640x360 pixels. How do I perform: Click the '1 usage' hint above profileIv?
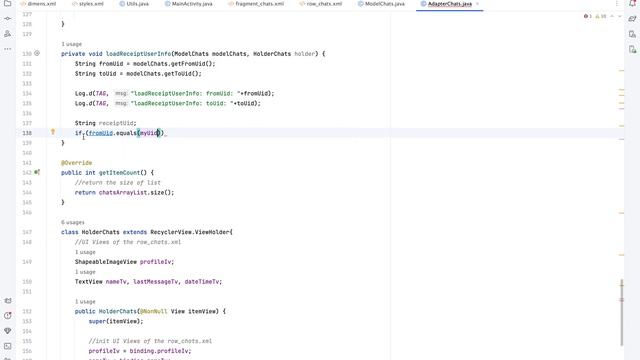pyautogui.click(x=85, y=252)
